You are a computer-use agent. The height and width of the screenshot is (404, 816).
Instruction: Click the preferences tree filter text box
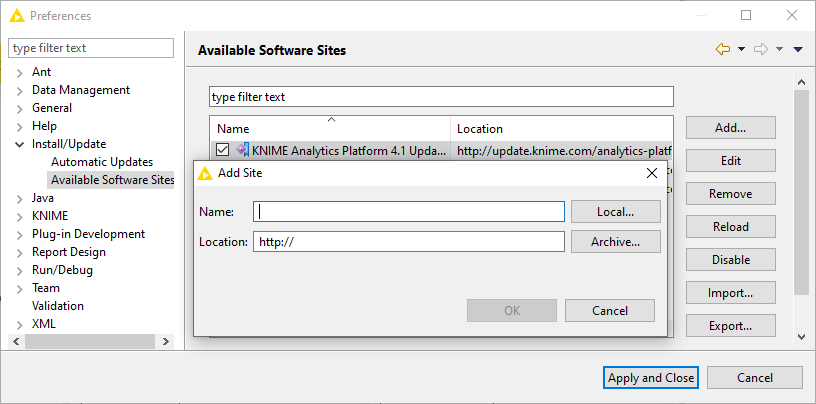point(91,48)
